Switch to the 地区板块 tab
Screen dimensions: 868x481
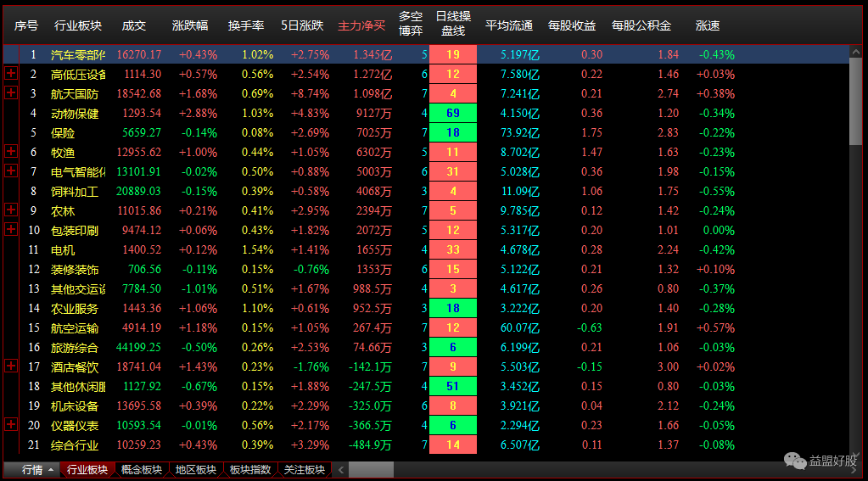click(x=194, y=470)
